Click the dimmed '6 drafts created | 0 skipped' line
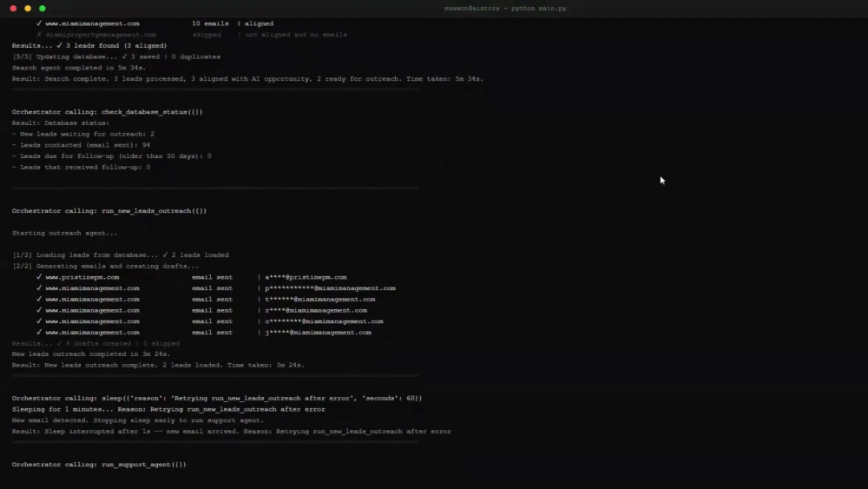 [x=95, y=344]
